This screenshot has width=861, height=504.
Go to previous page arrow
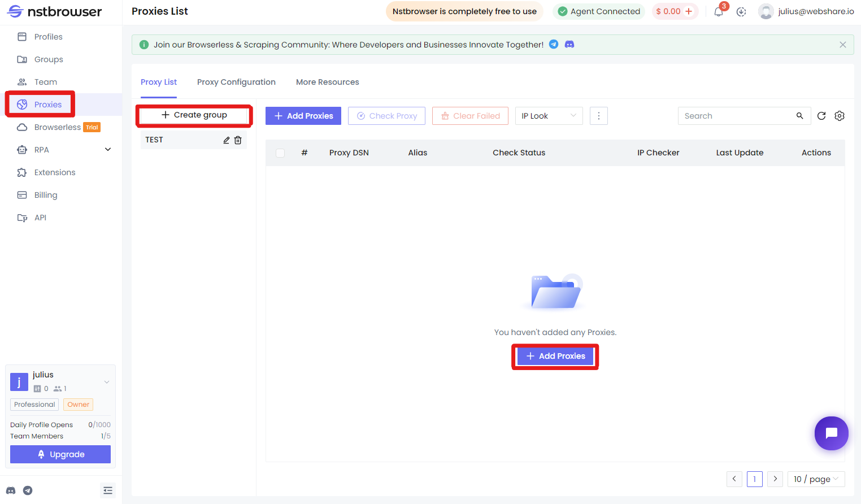tap(734, 479)
